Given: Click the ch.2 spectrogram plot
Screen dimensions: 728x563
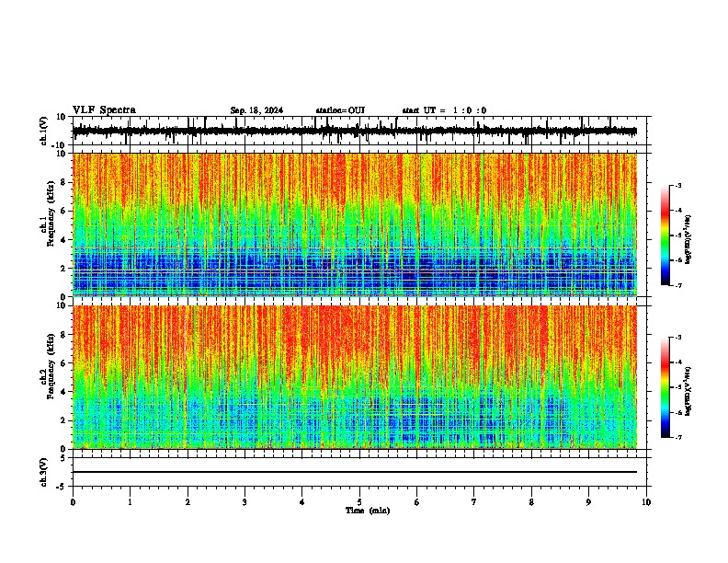Looking at the screenshot, I should point(355,377).
